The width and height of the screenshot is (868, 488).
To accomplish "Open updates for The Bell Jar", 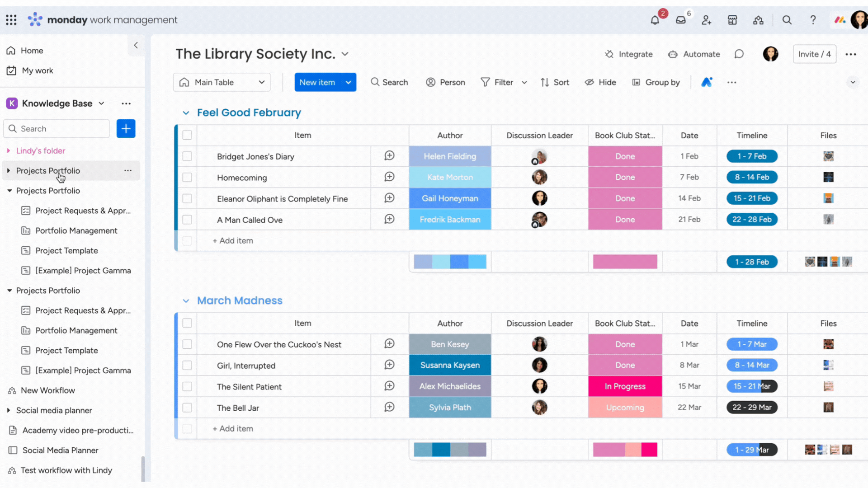I will click(389, 407).
